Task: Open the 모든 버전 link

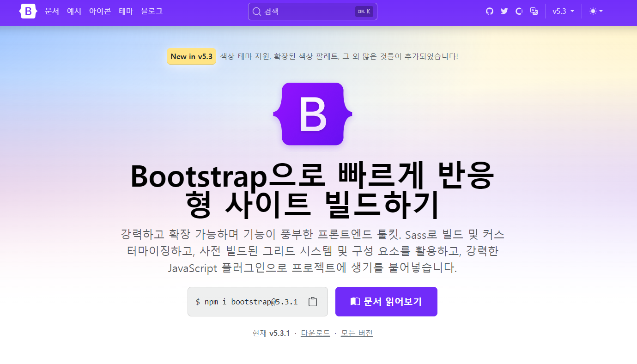Action: 357,333
